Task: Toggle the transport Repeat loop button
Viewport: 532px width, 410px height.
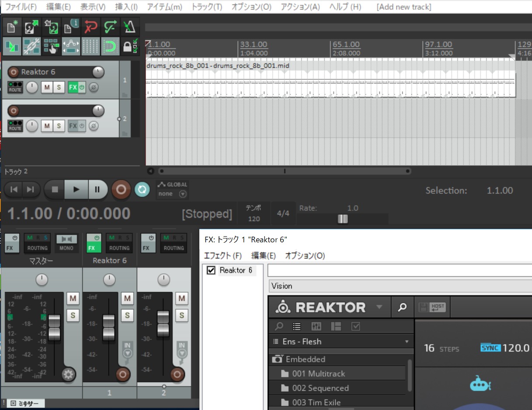Action: (142, 189)
